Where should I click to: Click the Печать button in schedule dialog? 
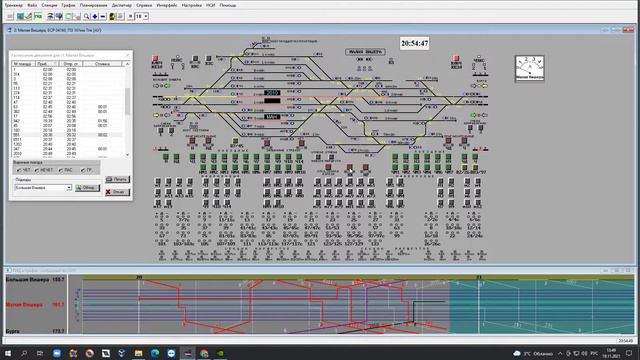coord(118,179)
